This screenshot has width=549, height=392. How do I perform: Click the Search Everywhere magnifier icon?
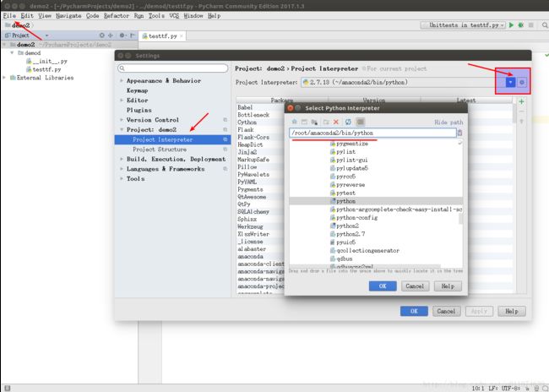pos(545,25)
